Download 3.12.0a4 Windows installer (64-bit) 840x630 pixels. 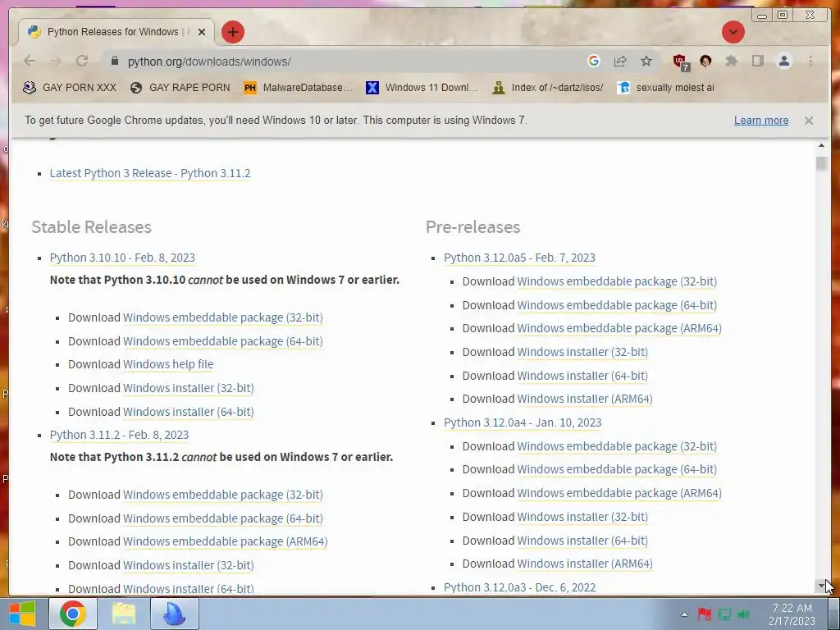click(583, 541)
